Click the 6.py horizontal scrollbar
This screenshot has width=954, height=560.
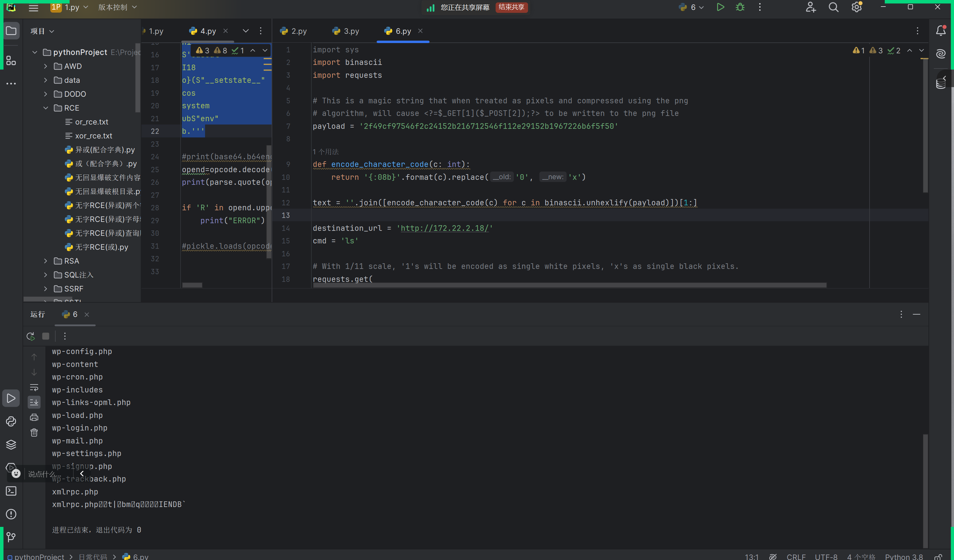click(569, 285)
